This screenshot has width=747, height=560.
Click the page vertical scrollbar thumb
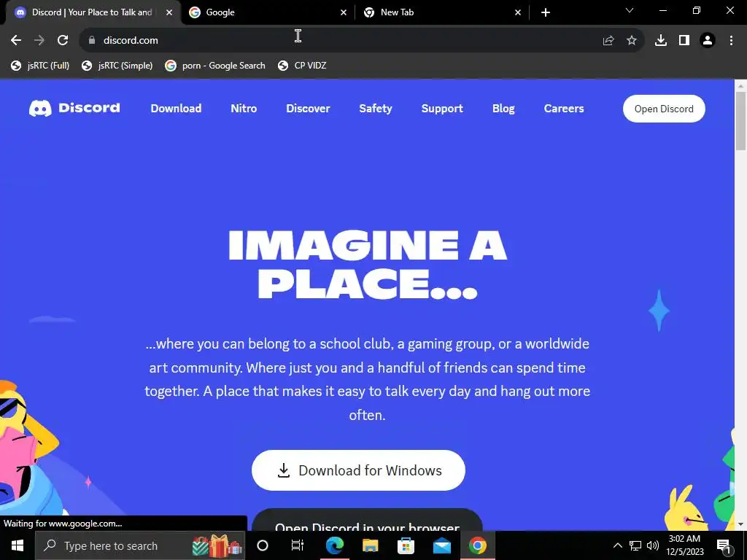coord(740,121)
